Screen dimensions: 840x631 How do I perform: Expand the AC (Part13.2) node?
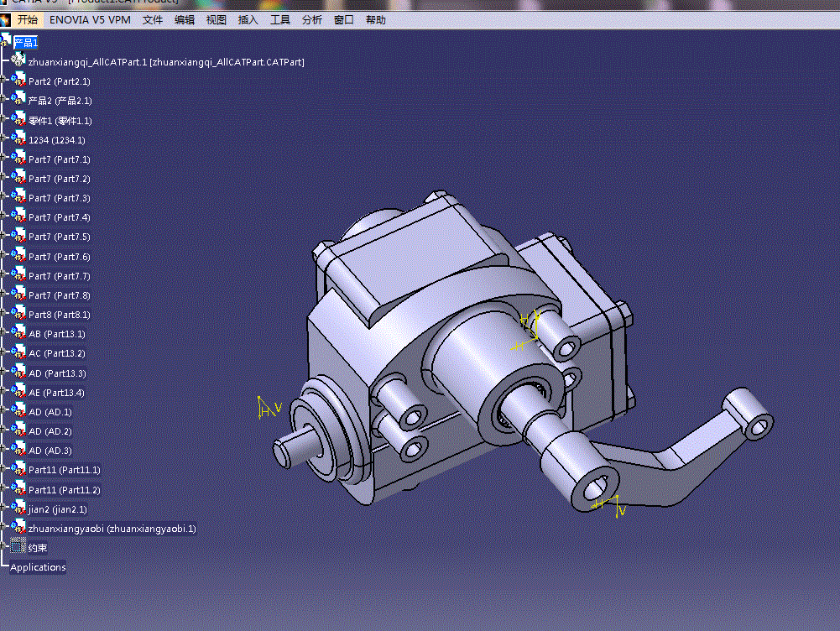tap(3, 352)
